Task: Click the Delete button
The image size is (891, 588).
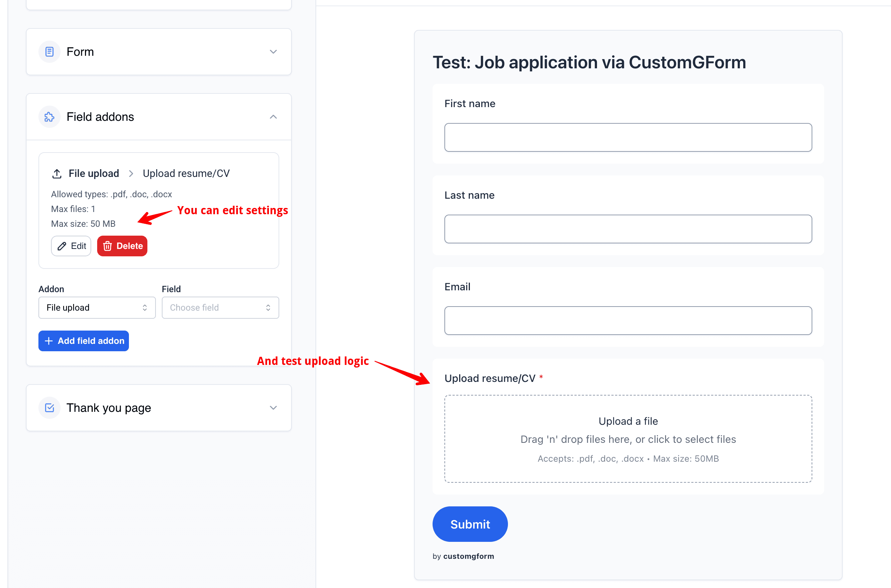Action: [x=122, y=246]
